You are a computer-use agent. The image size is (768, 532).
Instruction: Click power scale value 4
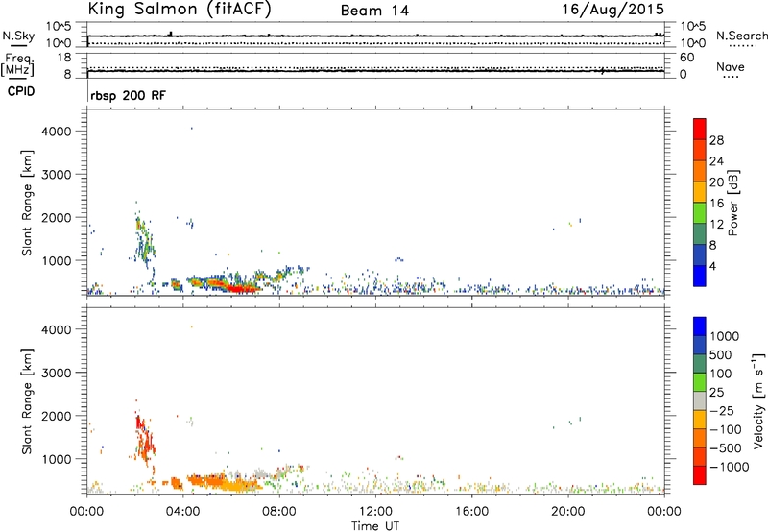click(x=712, y=266)
